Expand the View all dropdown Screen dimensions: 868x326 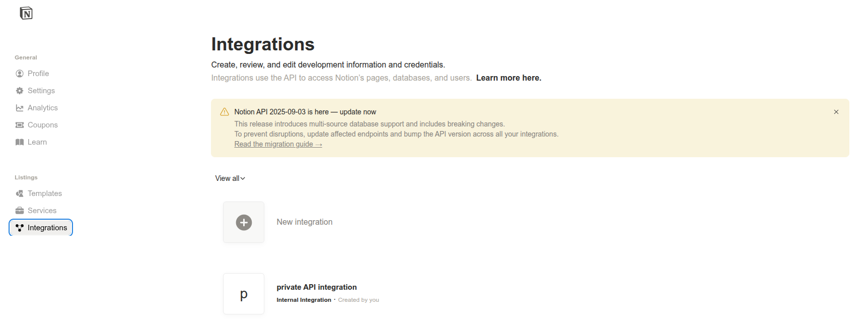[x=230, y=178]
